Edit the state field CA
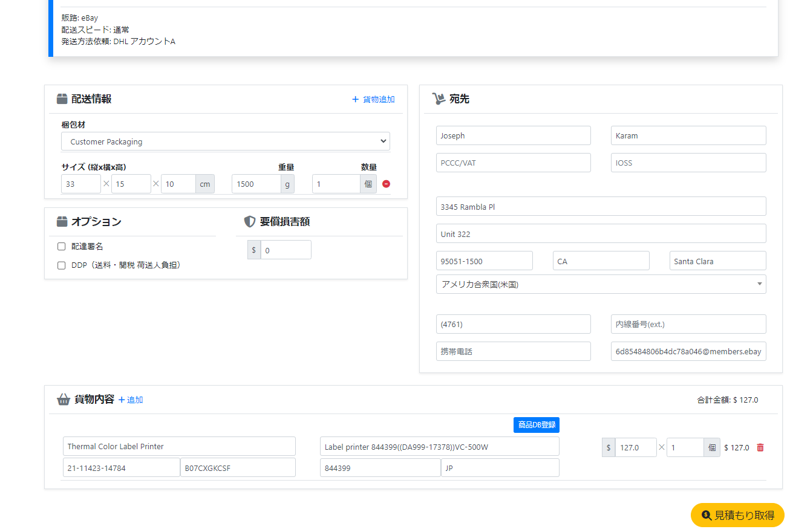Screen dimensions: 790x532 point(601,261)
